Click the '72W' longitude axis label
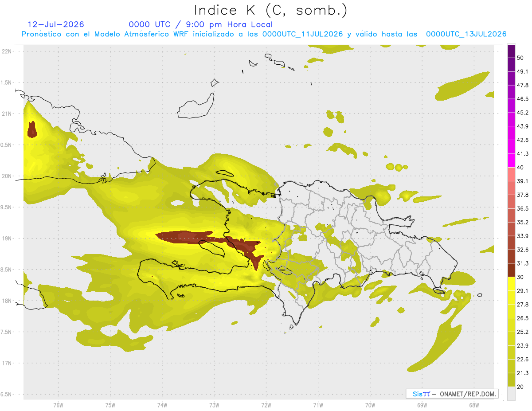The width and height of the screenshot is (532, 411). tap(266, 405)
